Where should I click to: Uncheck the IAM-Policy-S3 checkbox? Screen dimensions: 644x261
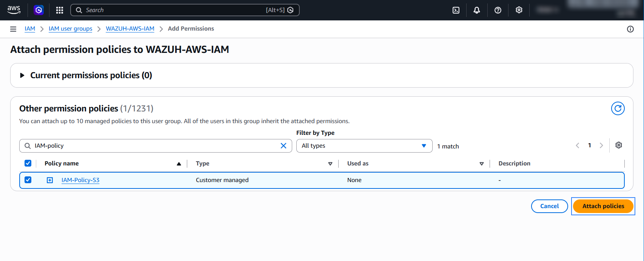click(28, 180)
